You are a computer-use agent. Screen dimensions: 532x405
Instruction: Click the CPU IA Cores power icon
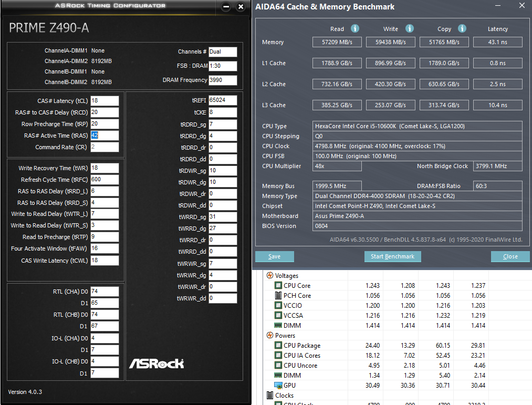point(278,356)
